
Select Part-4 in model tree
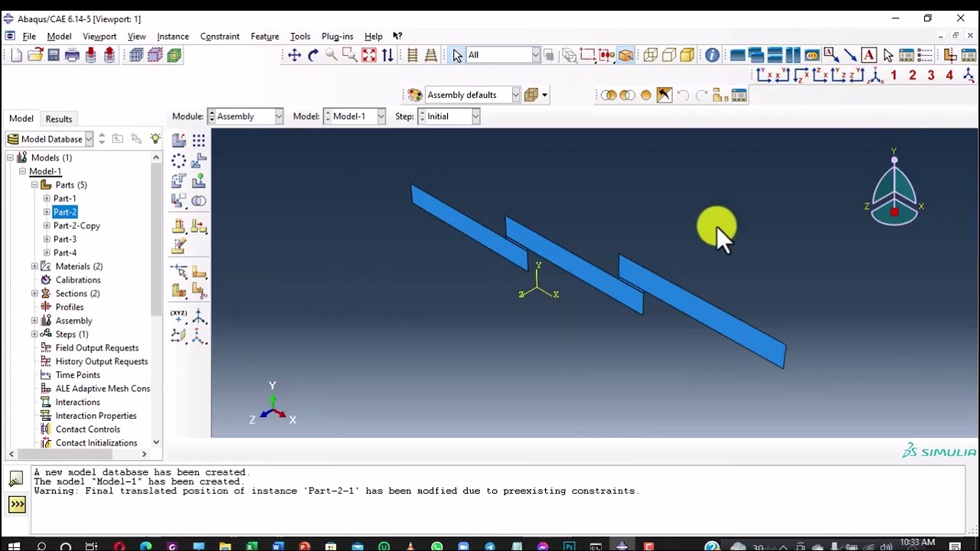click(x=65, y=253)
